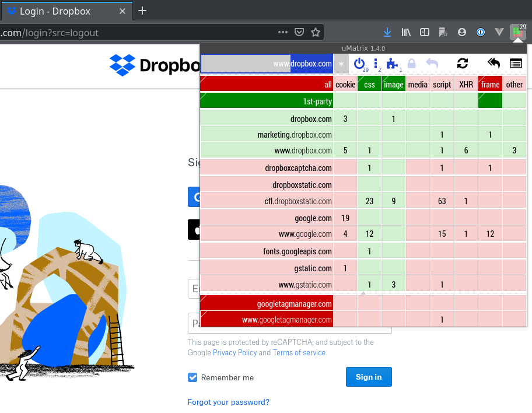Image resolution: width=532 pixels, height=413 pixels.
Task: Reload the page with uMatrix refresh icon
Action: point(463,64)
